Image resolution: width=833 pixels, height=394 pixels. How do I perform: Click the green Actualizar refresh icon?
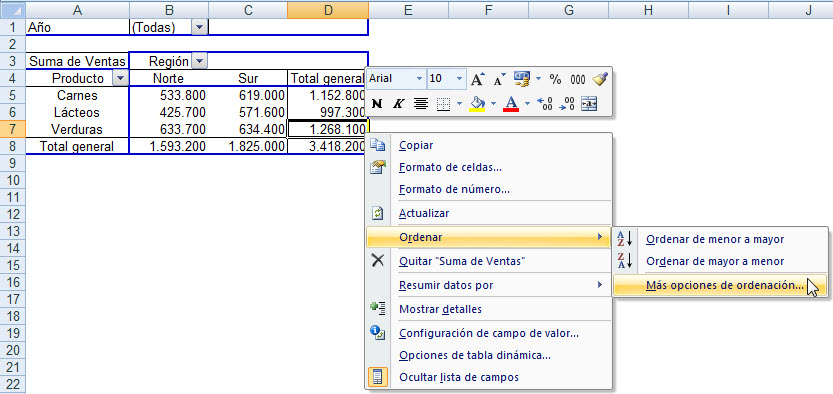377,213
